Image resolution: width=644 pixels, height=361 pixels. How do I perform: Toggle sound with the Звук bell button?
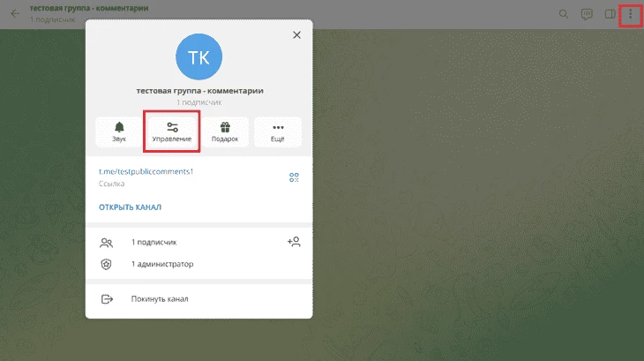point(120,132)
